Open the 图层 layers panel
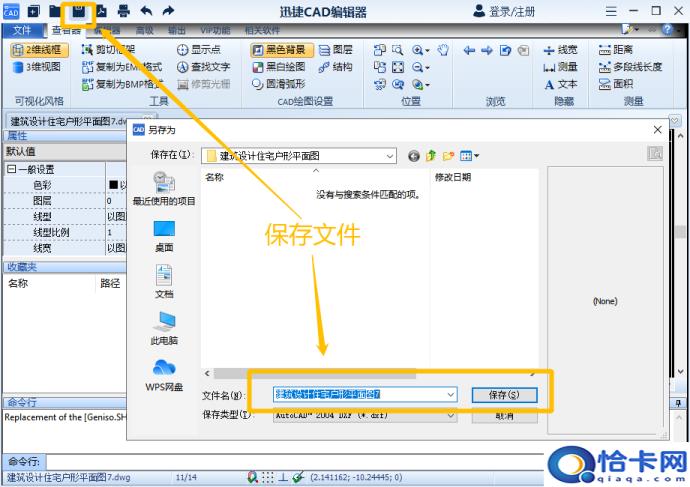Image resolution: width=690 pixels, height=487 pixels. [x=336, y=50]
